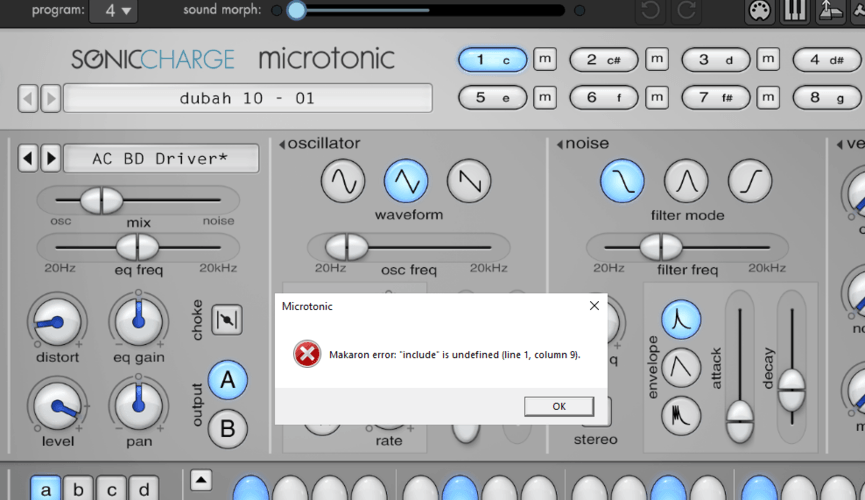Image resolution: width=865 pixels, height=500 pixels.
Task: Select drum channel 6 f
Action: coord(604,98)
